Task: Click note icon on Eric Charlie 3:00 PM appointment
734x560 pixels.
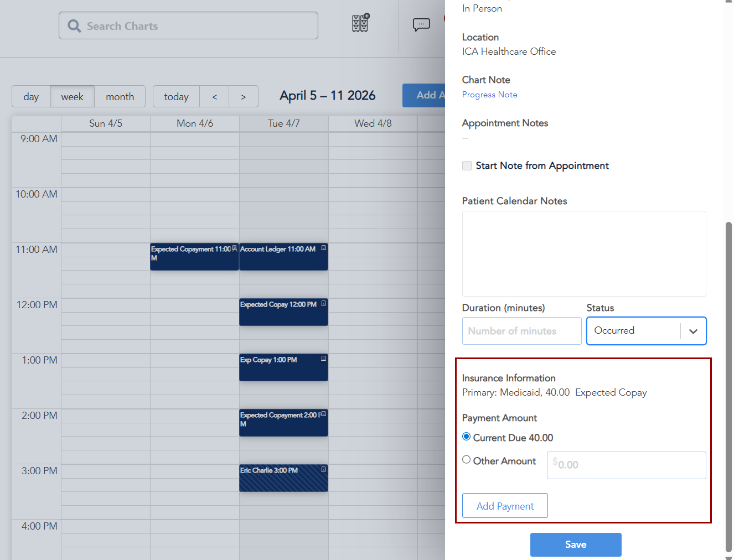Action: tap(324, 469)
